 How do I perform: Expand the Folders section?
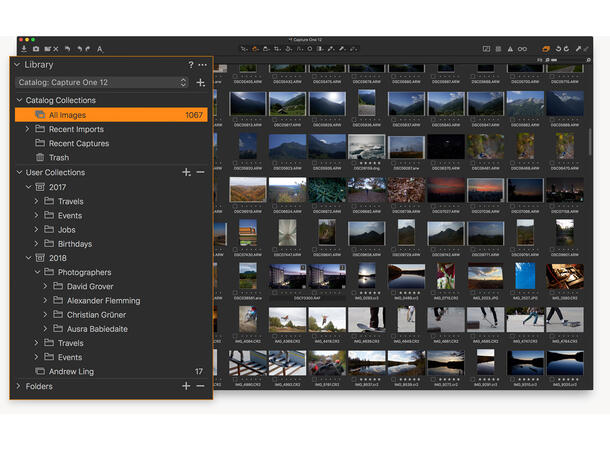point(18,386)
